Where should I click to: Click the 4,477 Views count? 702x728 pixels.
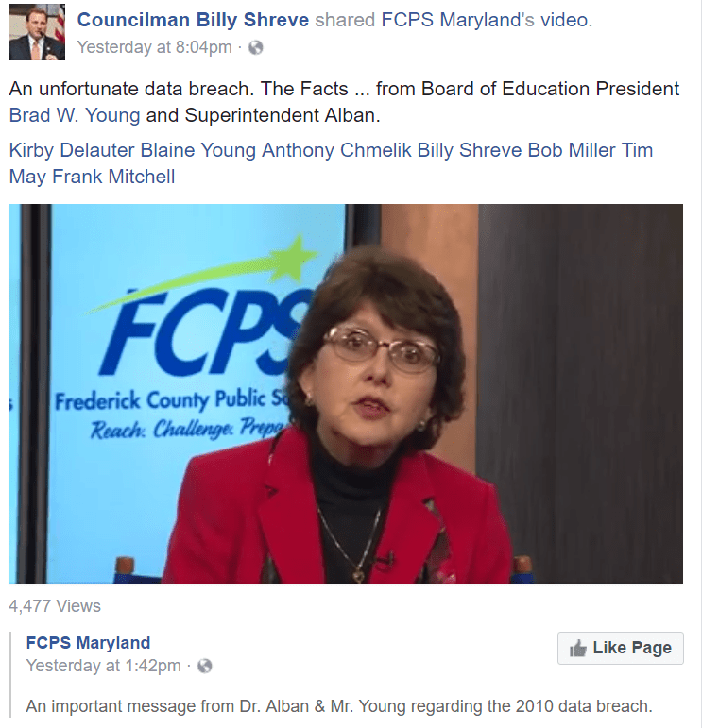55,606
